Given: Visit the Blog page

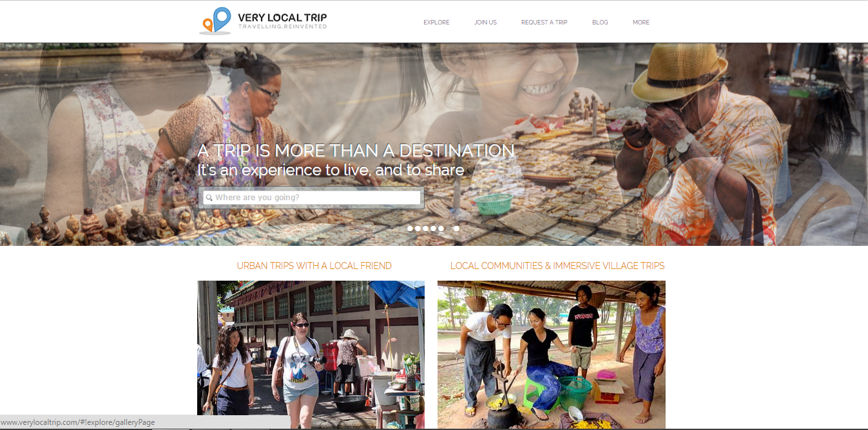Looking at the screenshot, I should tap(600, 23).
